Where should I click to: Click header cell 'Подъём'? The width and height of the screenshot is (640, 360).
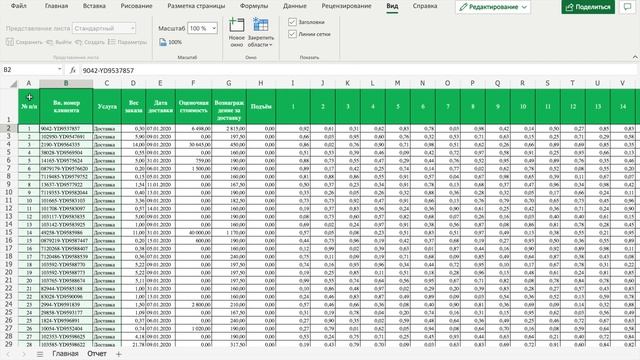click(261, 107)
